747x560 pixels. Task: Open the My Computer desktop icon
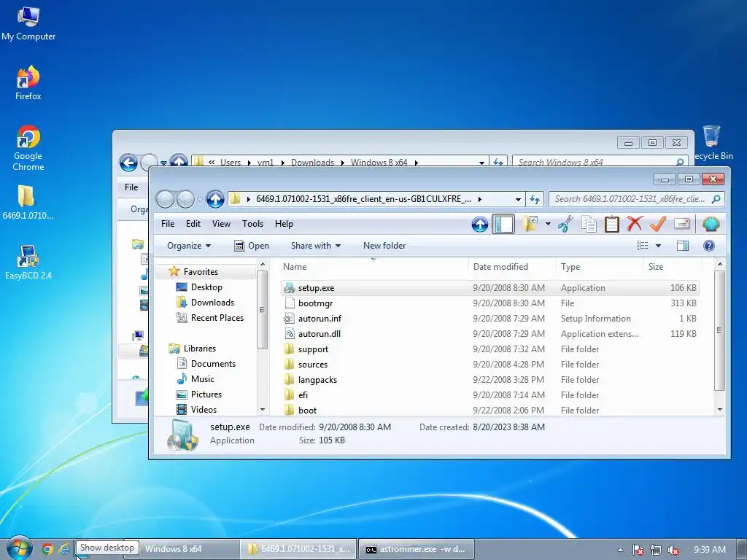[x=28, y=24]
